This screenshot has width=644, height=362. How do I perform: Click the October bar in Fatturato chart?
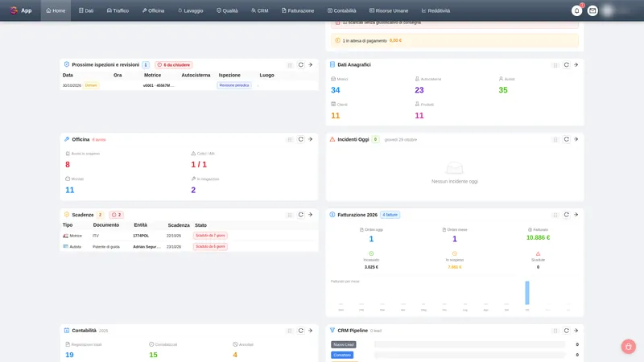pyautogui.click(x=527, y=293)
